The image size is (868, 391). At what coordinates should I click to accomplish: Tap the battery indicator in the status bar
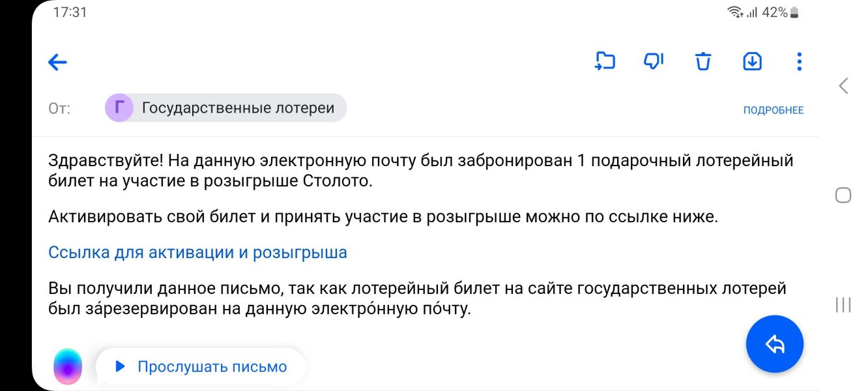(812, 12)
